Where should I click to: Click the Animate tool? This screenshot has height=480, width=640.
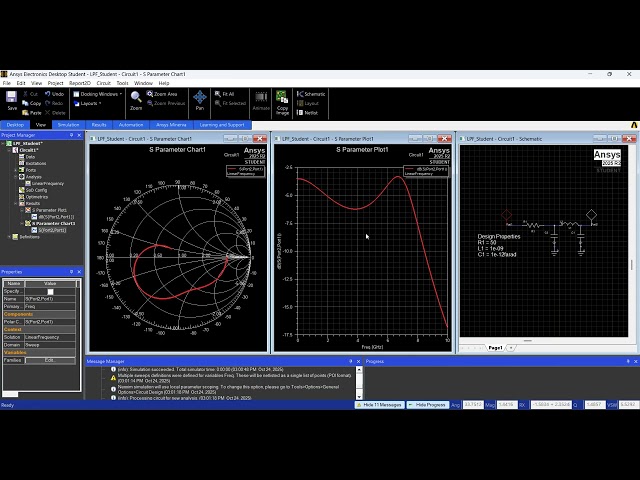261,101
